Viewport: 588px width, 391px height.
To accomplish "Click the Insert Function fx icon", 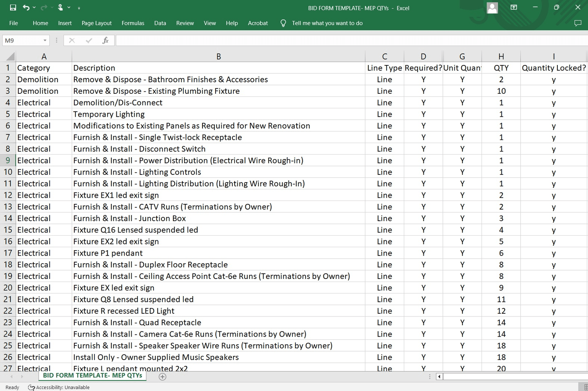I will click(x=105, y=40).
